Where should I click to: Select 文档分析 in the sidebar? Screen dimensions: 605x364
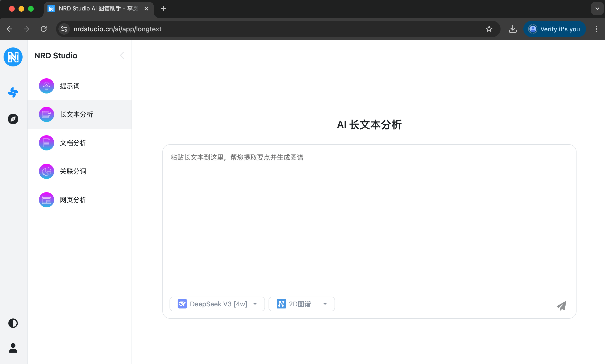pyautogui.click(x=73, y=143)
